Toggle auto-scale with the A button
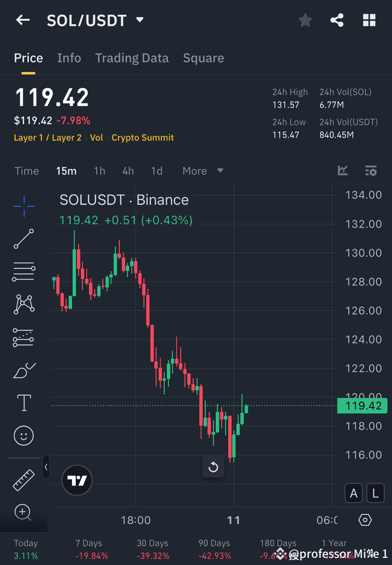 click(354, 493)
